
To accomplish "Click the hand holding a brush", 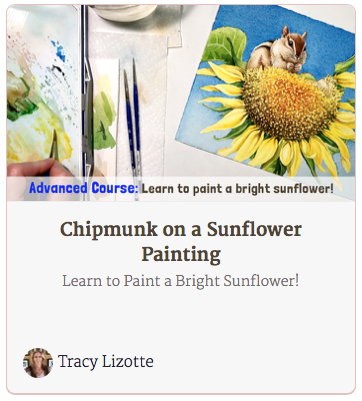I will click(x=37, y=170).
